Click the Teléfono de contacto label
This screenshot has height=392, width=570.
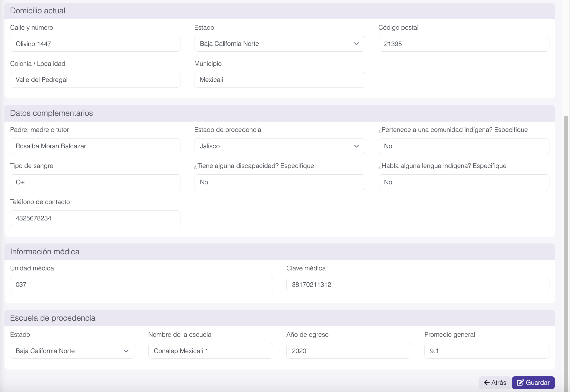40,202
